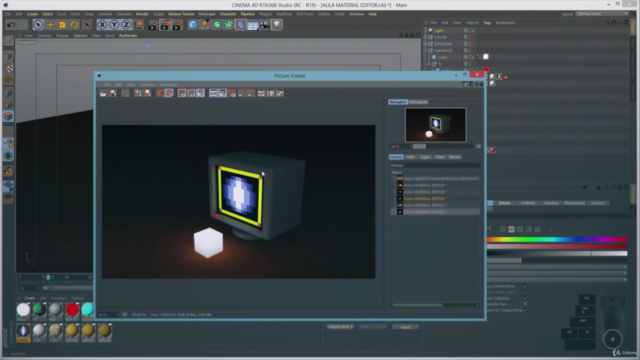Viewport: 640px width, 360px height.
Task: Select the Rotate tool icon
Action: [x=74, y=25]
